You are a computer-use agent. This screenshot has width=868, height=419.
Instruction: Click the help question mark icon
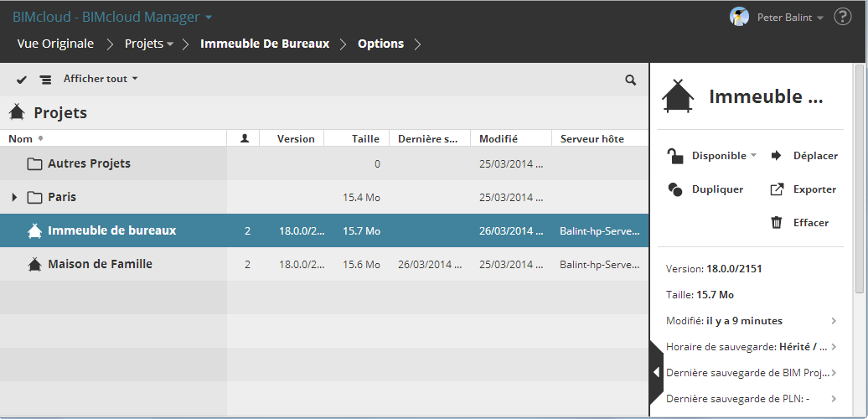[x=843, y=17]
